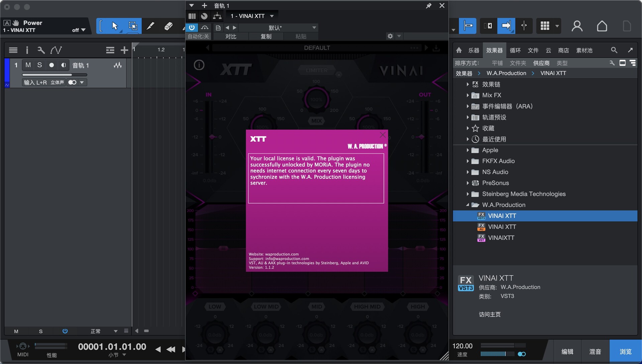
Task: Pin the plugin window
Action: [428, 6]
